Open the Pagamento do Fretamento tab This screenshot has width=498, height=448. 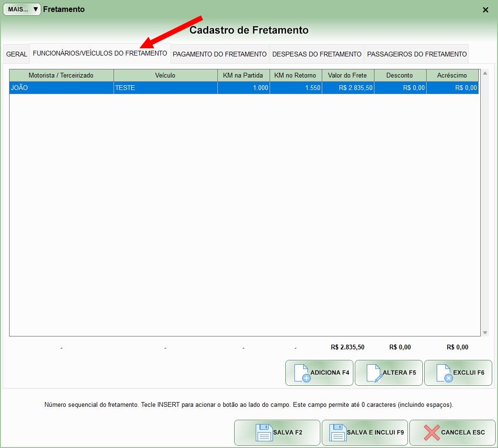(x=219, y=54)
